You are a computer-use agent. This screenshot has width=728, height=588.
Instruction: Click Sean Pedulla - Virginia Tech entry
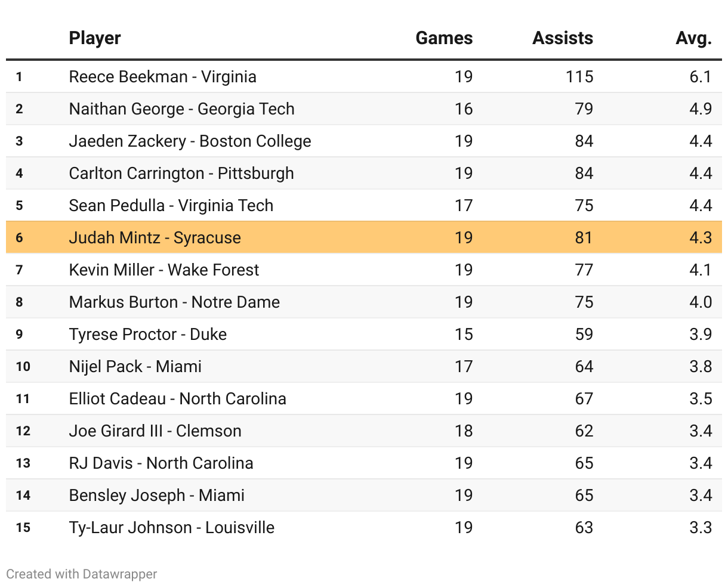(171, 206)
